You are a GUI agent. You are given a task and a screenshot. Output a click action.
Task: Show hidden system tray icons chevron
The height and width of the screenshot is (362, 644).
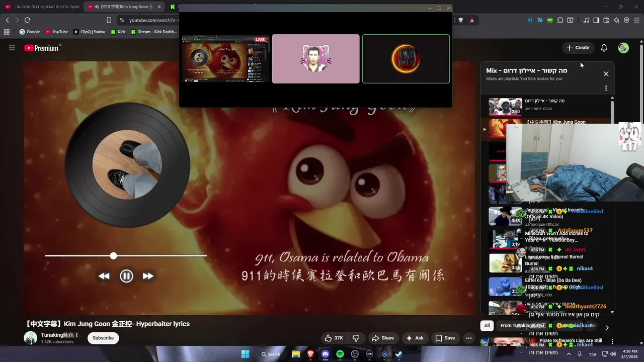point(569,354)
